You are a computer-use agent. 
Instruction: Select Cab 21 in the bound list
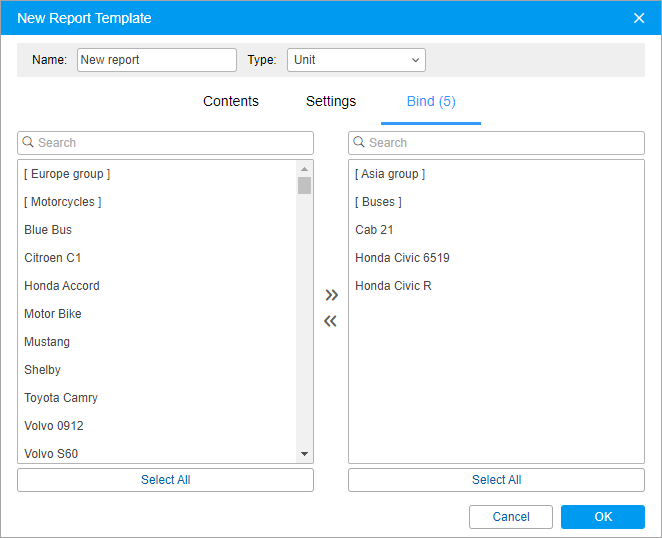(374, 230)
